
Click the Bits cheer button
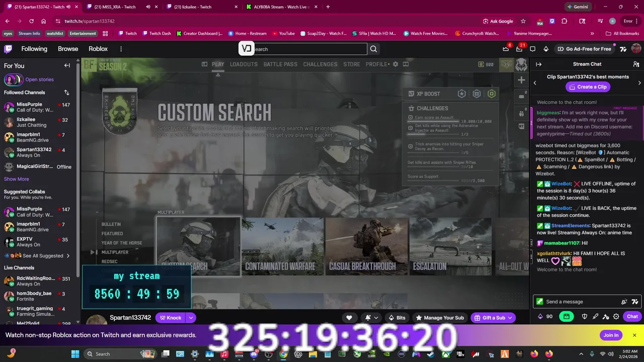pyautogui.click(x=397, y=318)
